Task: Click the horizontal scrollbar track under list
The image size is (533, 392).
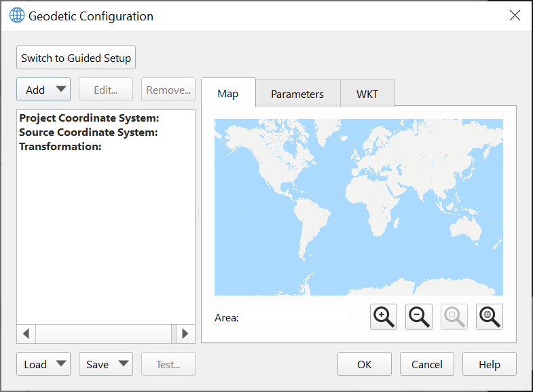Action: (x=105, y=334)
